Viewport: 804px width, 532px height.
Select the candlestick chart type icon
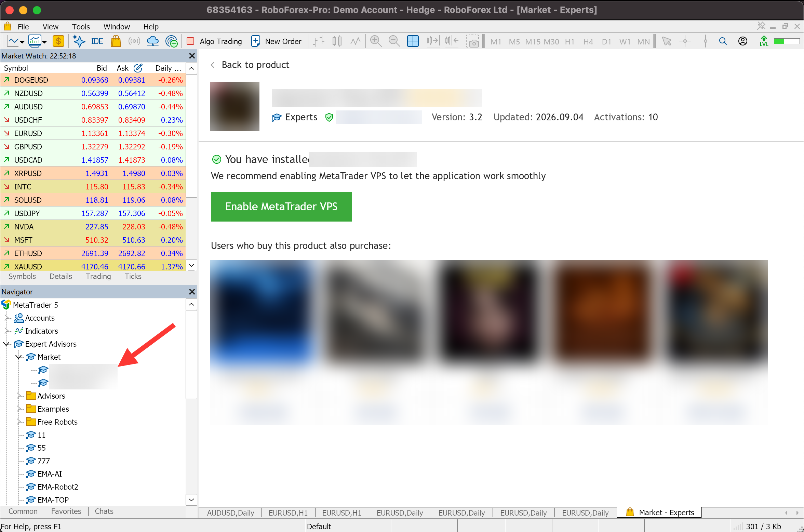click(x=337, y=41)
